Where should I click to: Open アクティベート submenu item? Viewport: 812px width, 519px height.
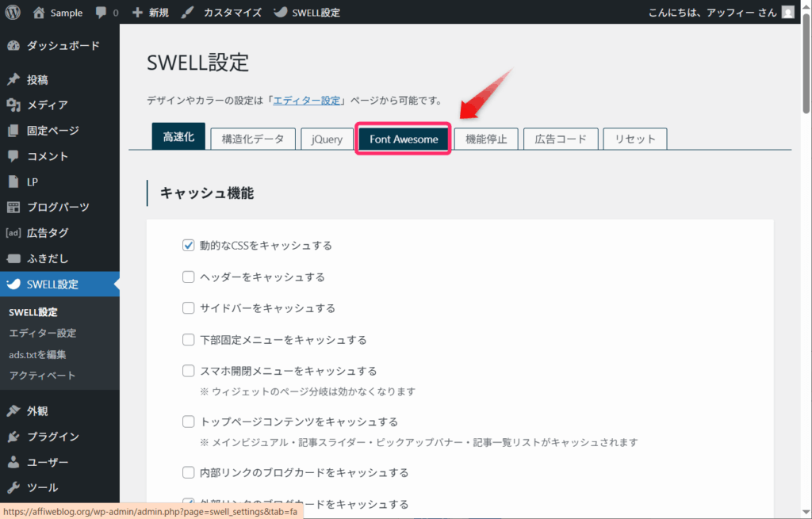coord(43,376)
